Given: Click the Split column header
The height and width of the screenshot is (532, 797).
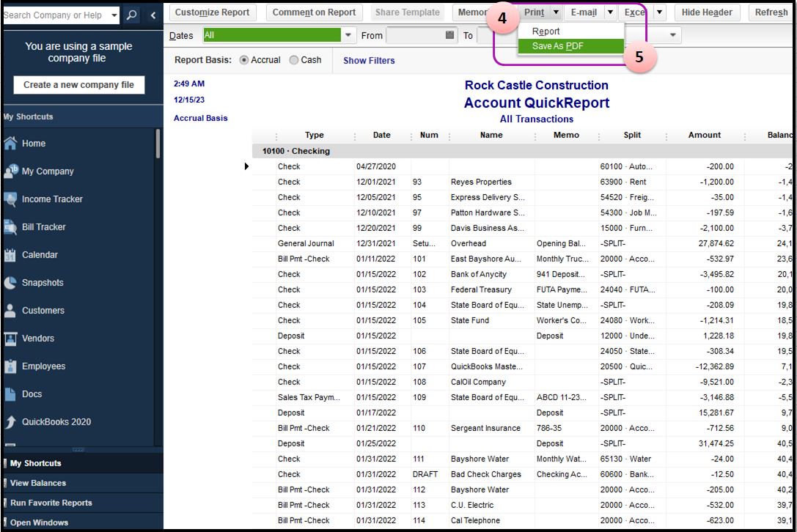Looking at the screenshot, I should pos(632,135).
